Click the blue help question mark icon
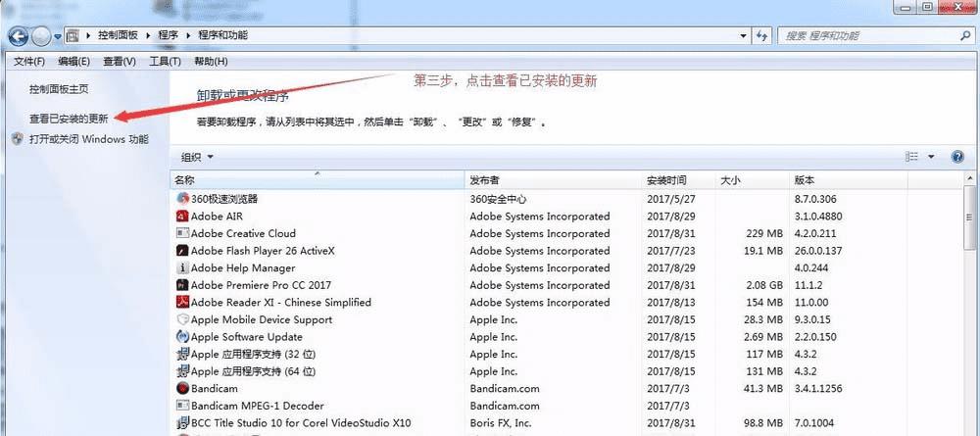 pyautogui.click(x=957, y=157)
